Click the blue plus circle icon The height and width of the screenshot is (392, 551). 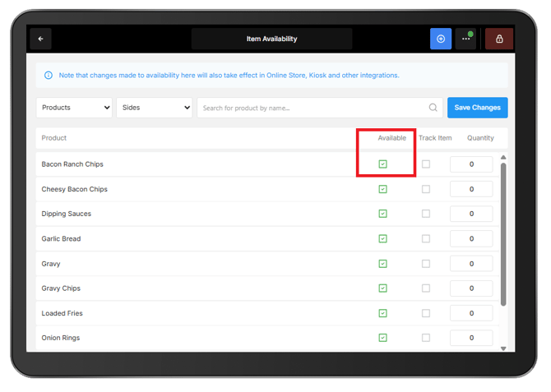click(441, 39)
